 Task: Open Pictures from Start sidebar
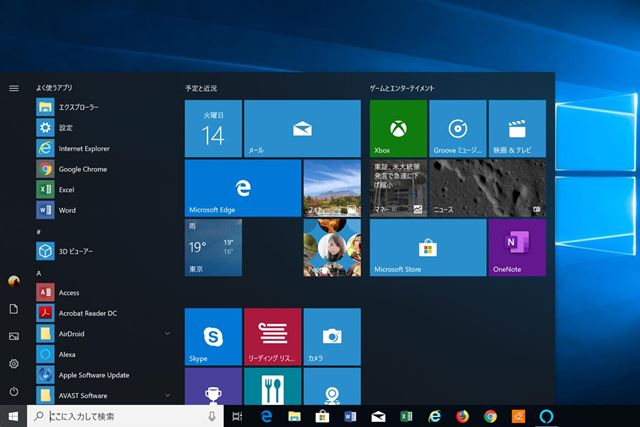[x=14, y=336]
